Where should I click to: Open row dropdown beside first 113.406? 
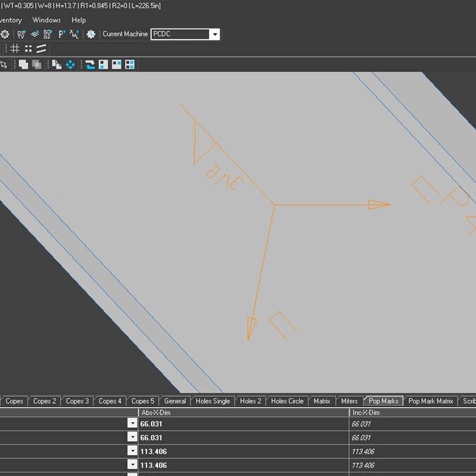[x=132, y=451]
